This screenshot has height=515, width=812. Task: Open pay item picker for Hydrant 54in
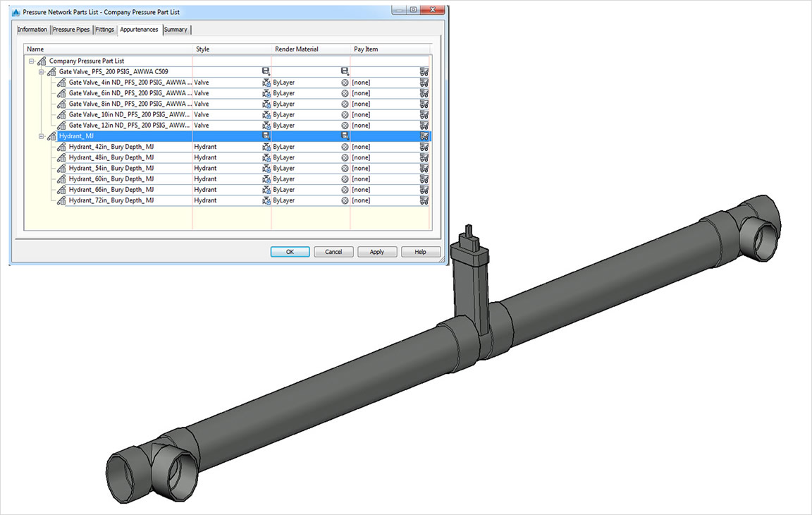pyautogui.click(x=424, y=169)
